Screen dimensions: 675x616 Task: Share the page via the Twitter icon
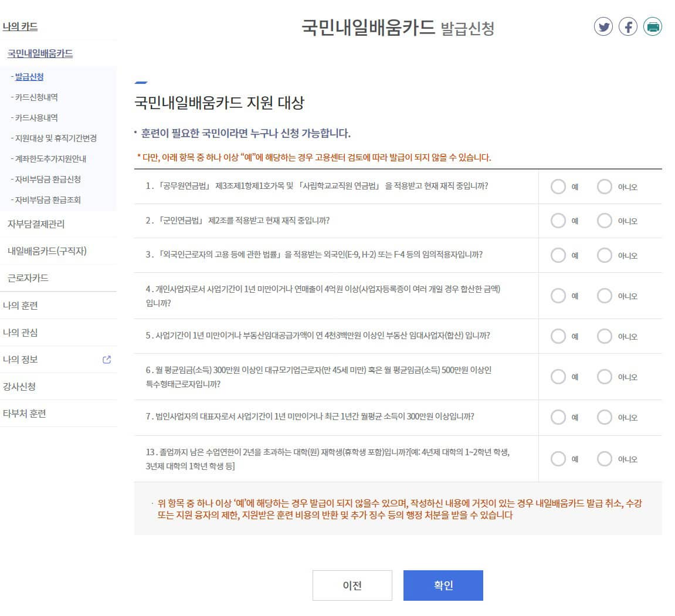click(x=603, y=27)
